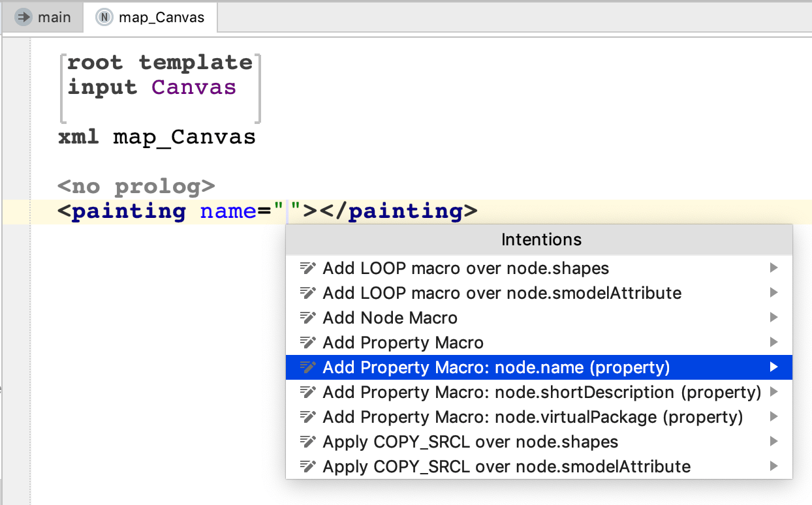
Task: Click the intention icon beside Add Node Macro
Action: (x=307, y=318)
